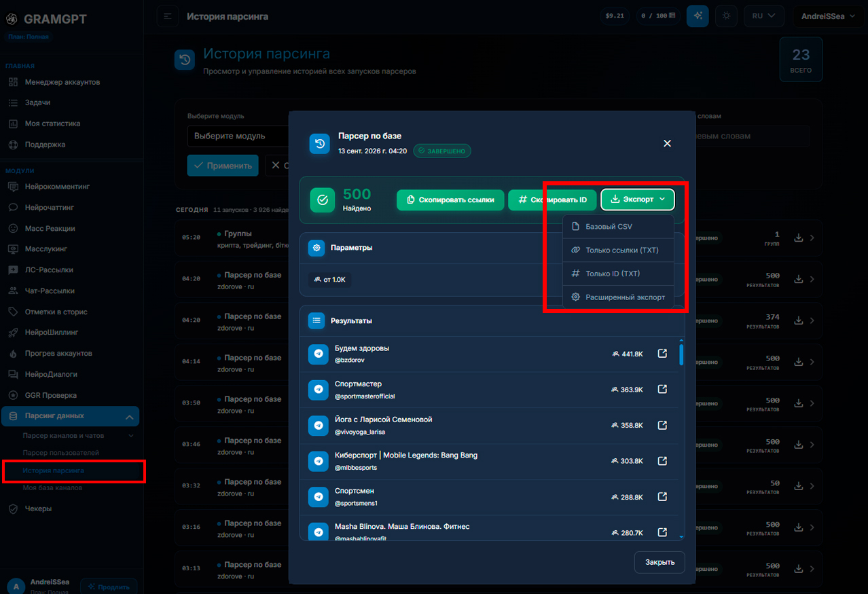Click the 23 ВСЕГО total counter
This screenshot has width=868, height=594.
[x=801, y=60]
